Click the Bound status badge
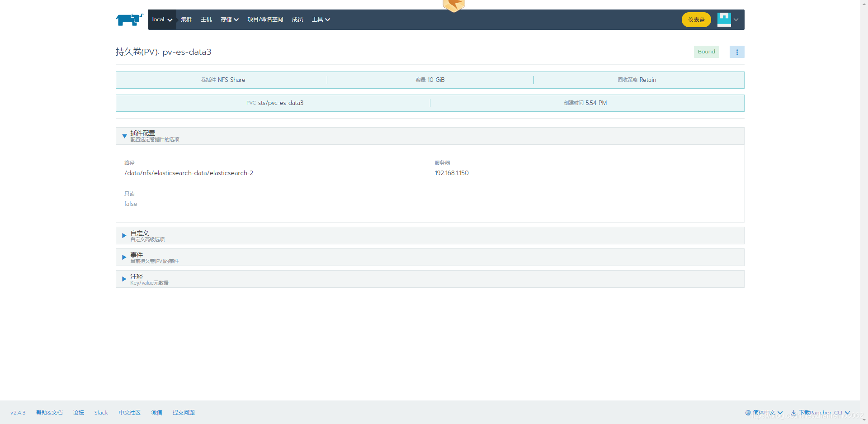This screenshot has height=424, width=868. point(707,52)
